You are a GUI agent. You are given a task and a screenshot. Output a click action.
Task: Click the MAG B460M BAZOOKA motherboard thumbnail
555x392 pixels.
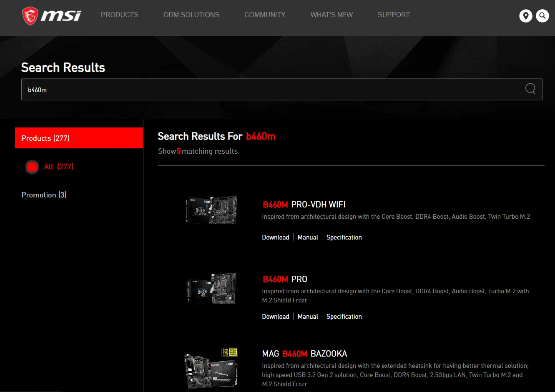click(x=211, y=368)
